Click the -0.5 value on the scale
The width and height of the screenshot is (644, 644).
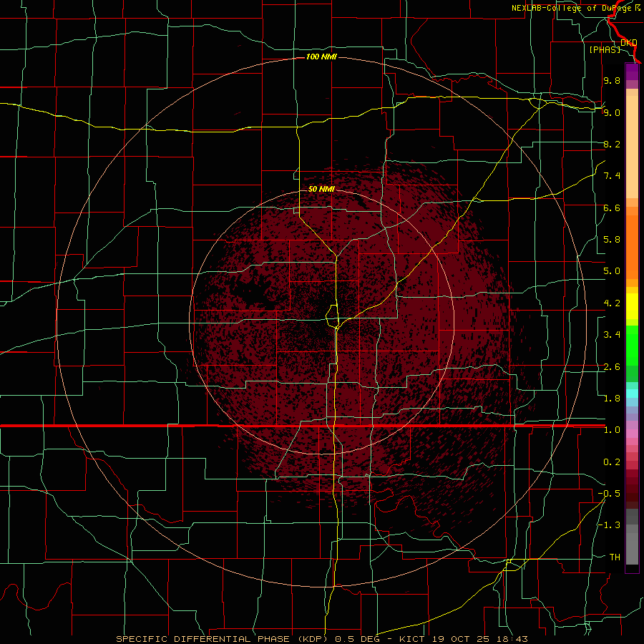609,494
